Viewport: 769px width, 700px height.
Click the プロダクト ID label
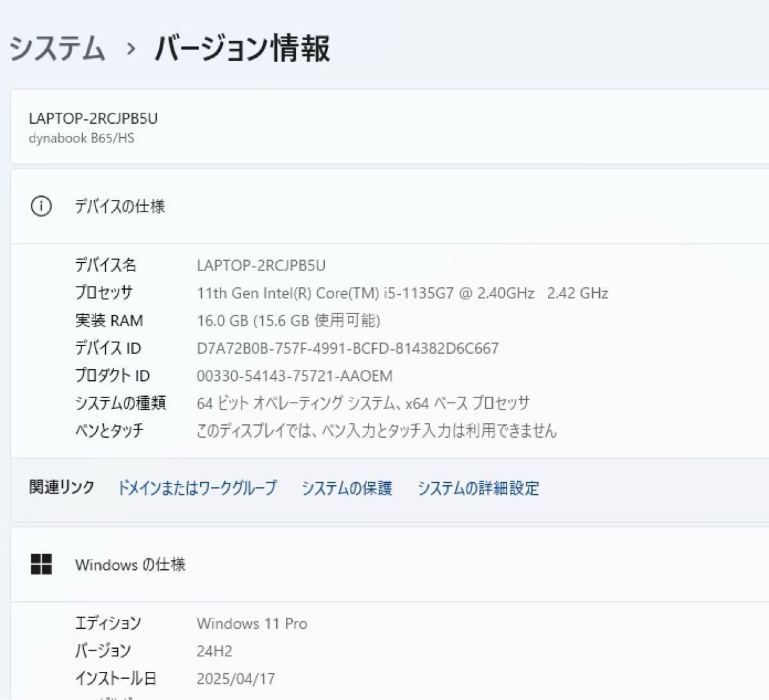(x=112, y=375)
